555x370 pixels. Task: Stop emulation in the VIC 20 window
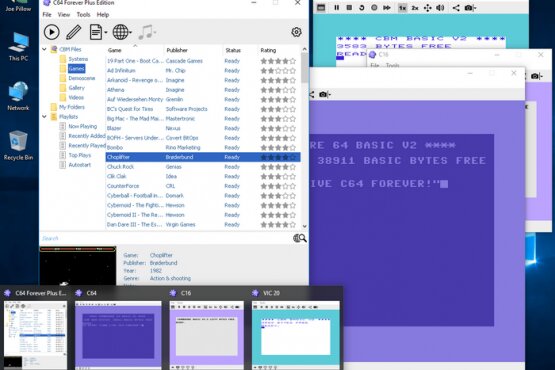click(349, 7)
